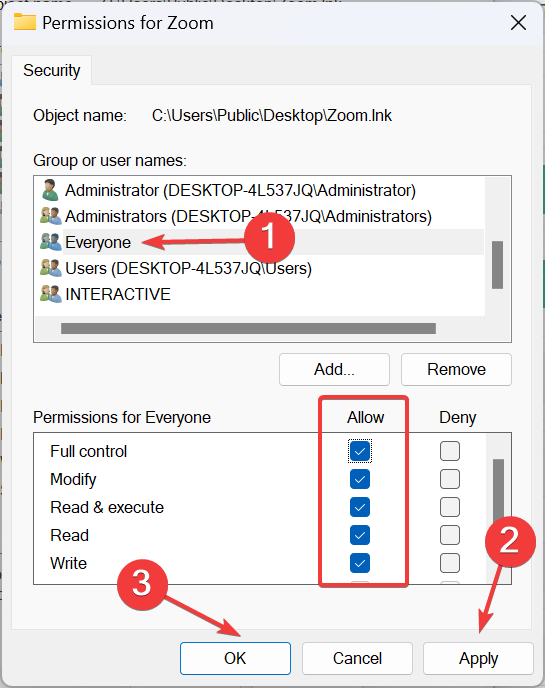
Task: Check Deny for Write permission
Action: (450, 563)
